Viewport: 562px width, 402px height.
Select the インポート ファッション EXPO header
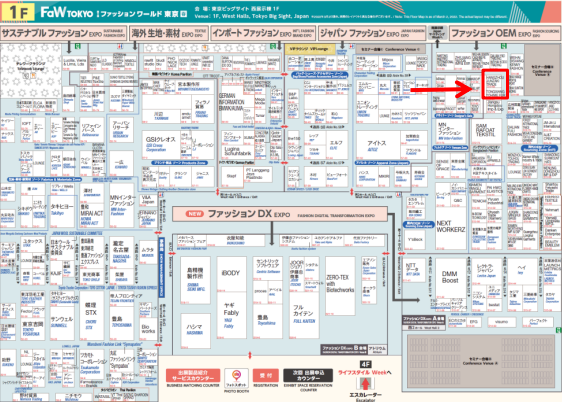click(x=263, y=33)
